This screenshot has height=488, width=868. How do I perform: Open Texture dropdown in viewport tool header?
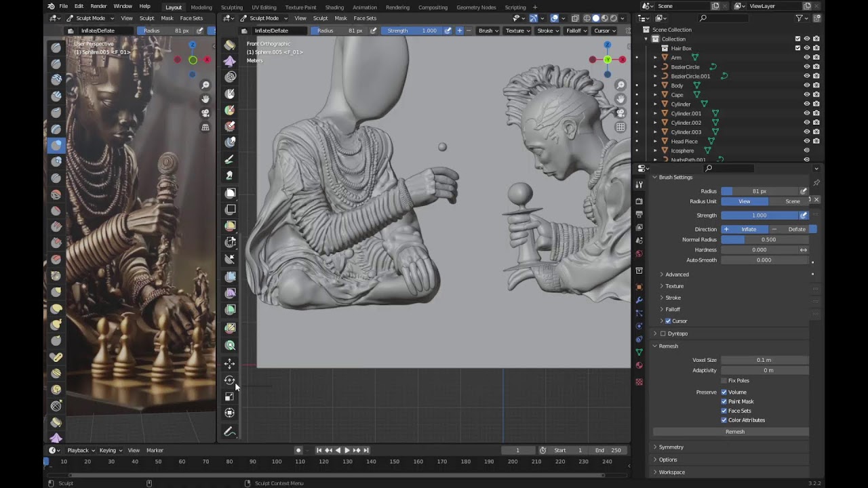517,30
